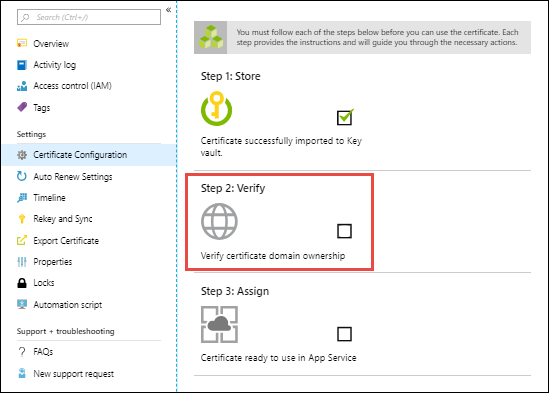
Task: Tick the Step 2 Verify checkbox
Action: point(344,231)
